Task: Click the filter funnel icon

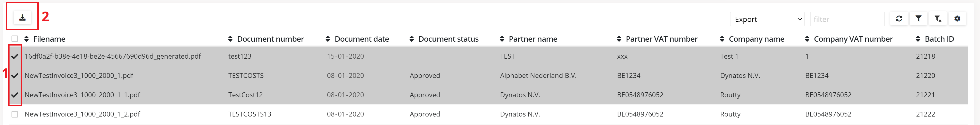Action: pyautogui.click(x=918, y=19)
